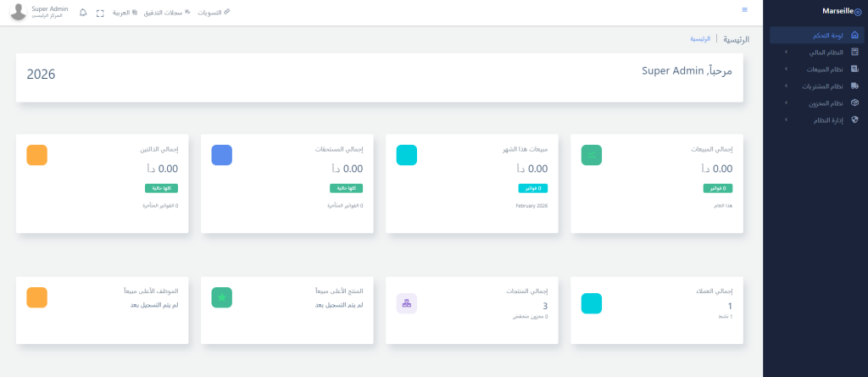This screenshot has height=377, width=868.
Task: Click the Marseille logo icon
Action: 858,12
